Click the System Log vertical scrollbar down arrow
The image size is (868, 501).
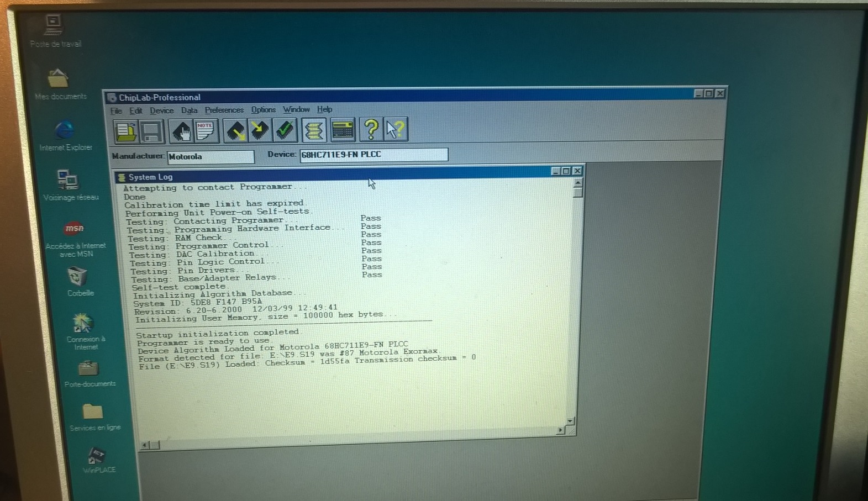[570, 421]
